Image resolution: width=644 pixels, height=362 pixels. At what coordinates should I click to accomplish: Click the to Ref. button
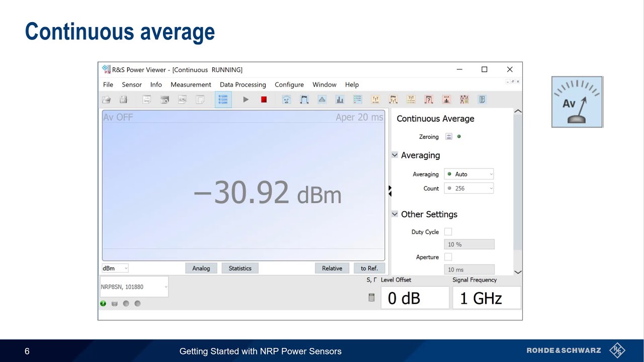(x=369, y=268)
